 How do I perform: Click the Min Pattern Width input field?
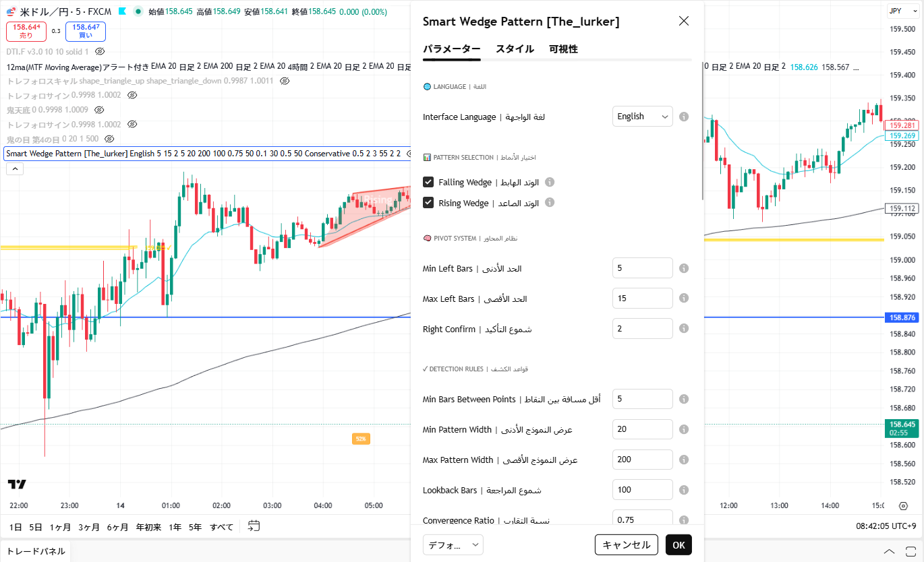pos(642,429)
